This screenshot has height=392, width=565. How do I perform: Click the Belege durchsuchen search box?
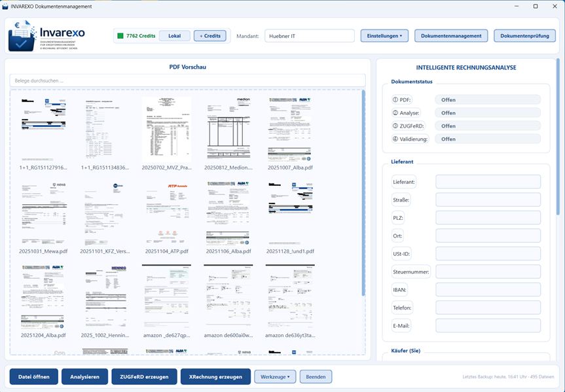pos(187,80)
